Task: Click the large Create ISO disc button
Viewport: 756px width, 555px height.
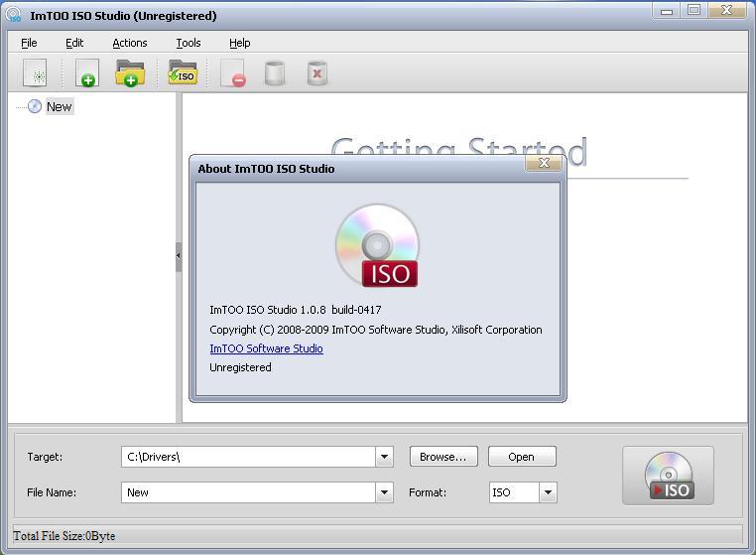Action: pyautogui.click(x=668, y=476)
